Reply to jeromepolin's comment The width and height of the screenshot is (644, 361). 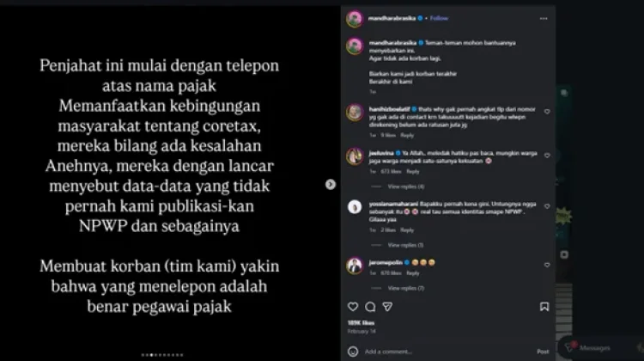point(413,273)
